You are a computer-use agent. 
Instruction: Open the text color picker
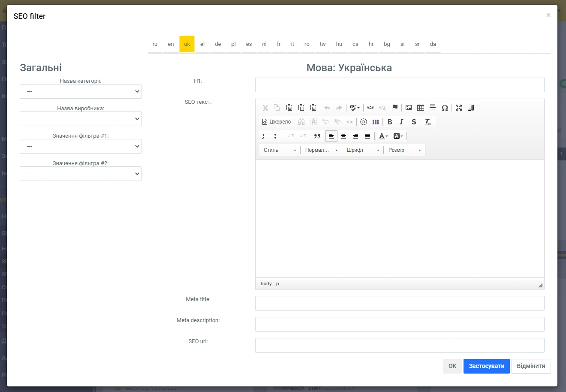click(x=383, y=136)
